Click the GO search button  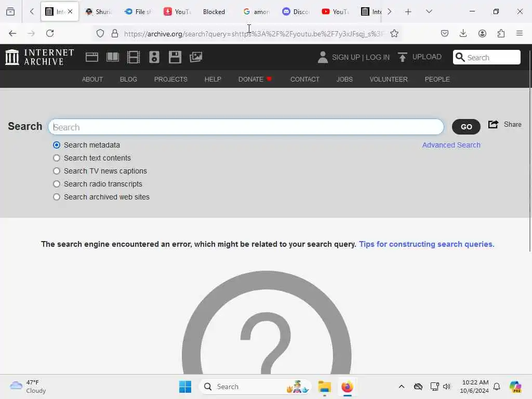click(x=466, y=127)
